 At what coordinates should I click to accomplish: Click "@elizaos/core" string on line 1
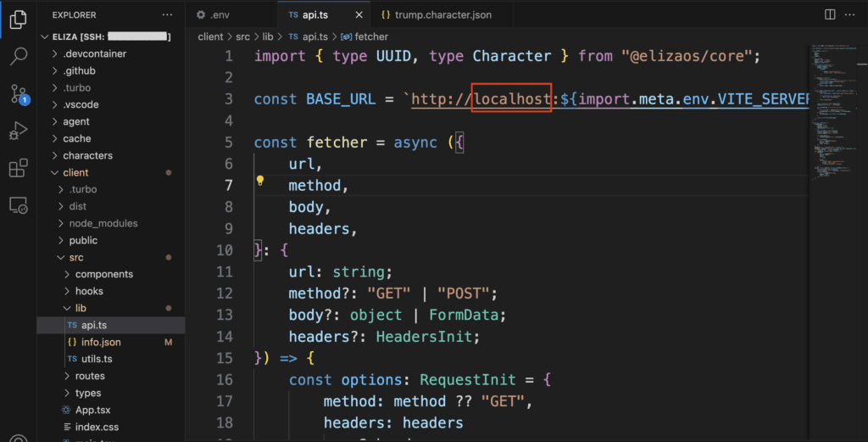(x=687, y=56)
